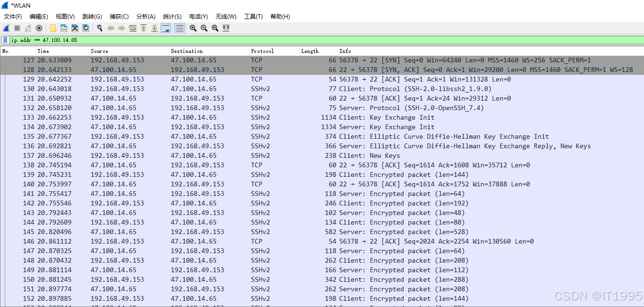
Task: Save the current capture
Action: 63,28
